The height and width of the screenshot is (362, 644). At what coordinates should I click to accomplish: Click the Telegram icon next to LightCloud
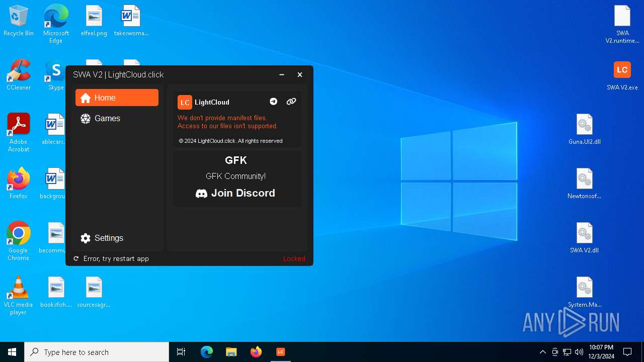[x=274, y=102]
